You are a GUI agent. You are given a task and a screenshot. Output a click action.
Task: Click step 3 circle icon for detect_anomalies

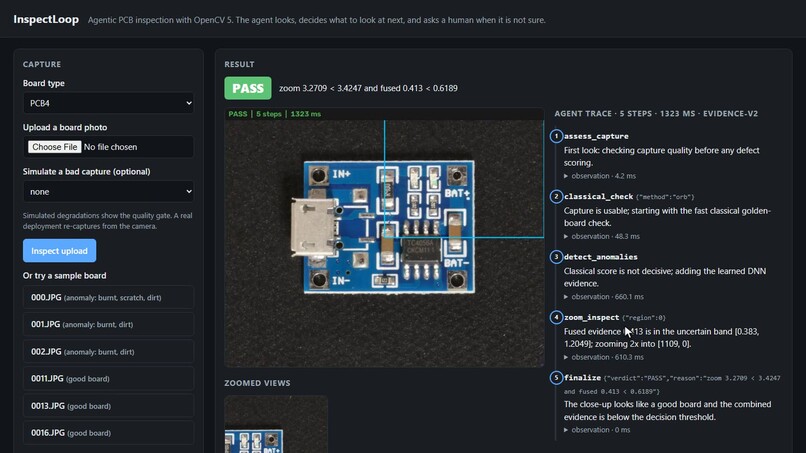pyautogui.click(x=556, y=257)
